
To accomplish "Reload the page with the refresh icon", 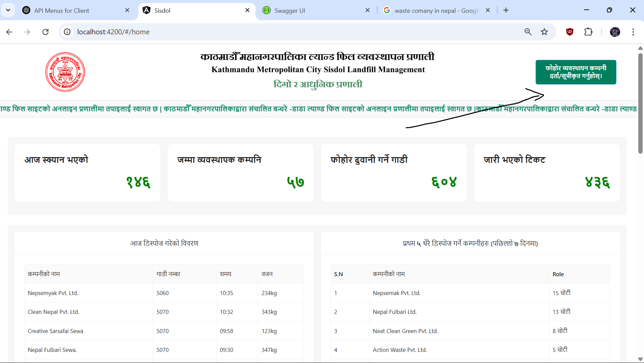I will pyautogui.click(x=45, y=32).
